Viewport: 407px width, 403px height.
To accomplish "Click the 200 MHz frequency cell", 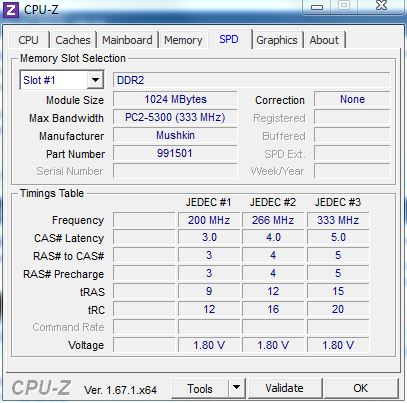I will pos(209,220).
